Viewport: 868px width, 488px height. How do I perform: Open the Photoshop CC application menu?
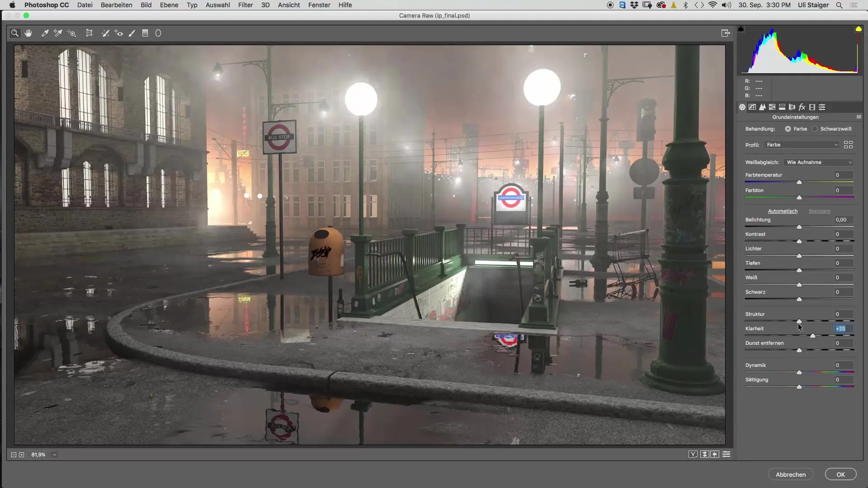(x=47, y=5)
